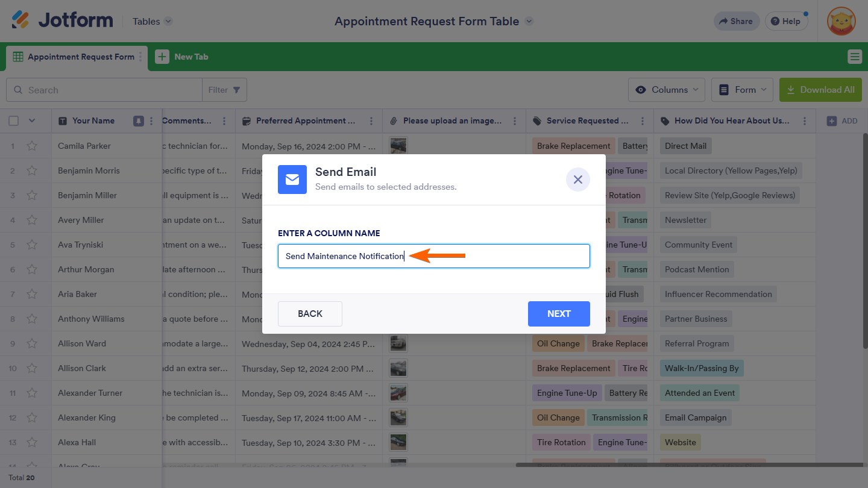
Task: Click the Filter funnel button
Action: point(224,90)
